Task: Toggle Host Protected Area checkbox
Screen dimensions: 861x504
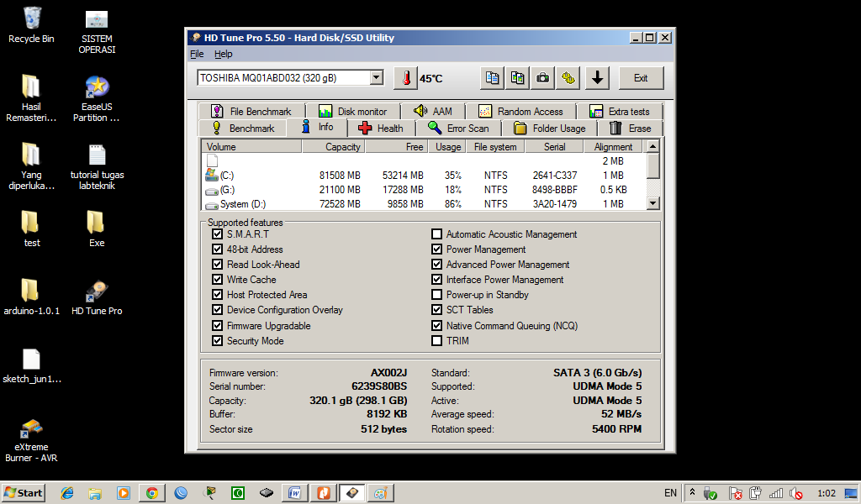Action: (217, 295)
